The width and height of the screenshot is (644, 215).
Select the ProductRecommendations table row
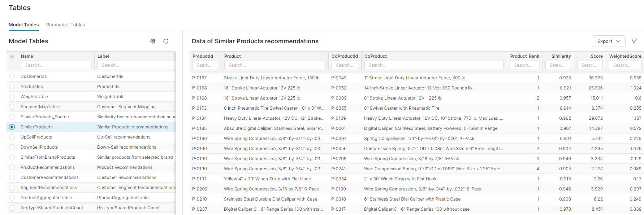click(x=48, y=167)
